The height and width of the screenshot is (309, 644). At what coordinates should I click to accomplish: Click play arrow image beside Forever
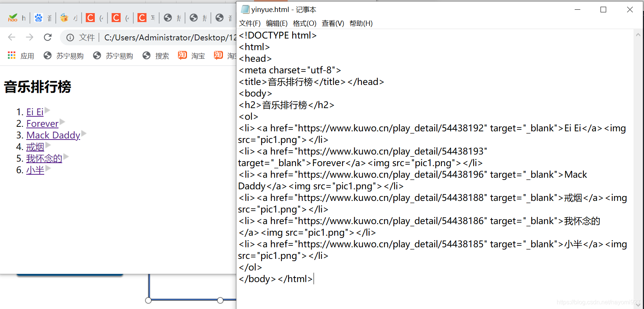click(63, 122)
